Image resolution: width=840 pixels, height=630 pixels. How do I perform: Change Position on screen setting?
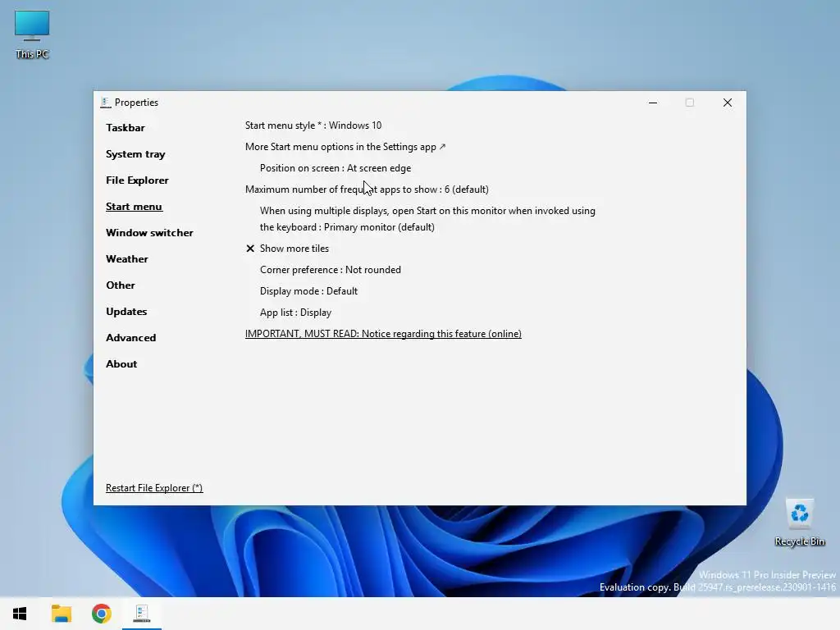click(x=336, y=168)
